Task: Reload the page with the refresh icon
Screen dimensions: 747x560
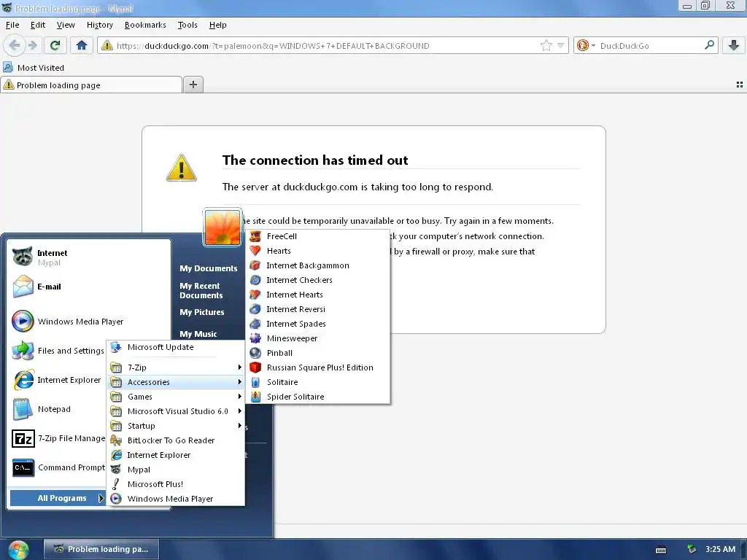Action: pyautogui.click(x=55, y=45)
